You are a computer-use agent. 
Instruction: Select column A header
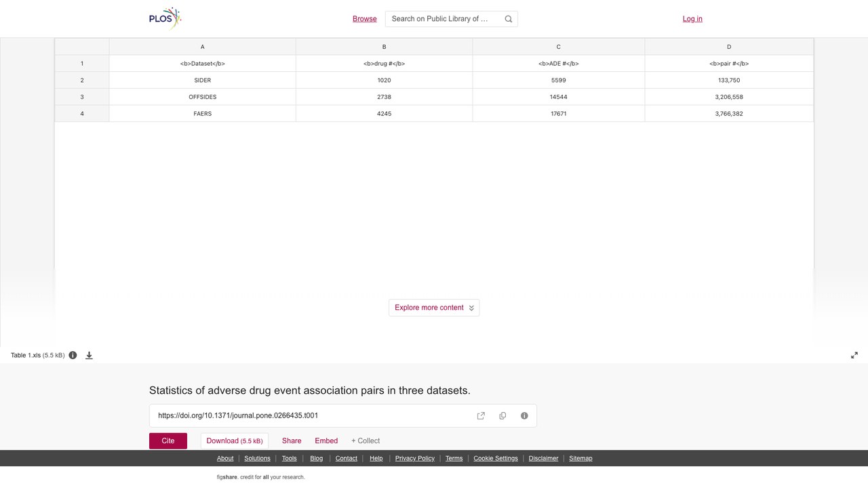(202, 47)
